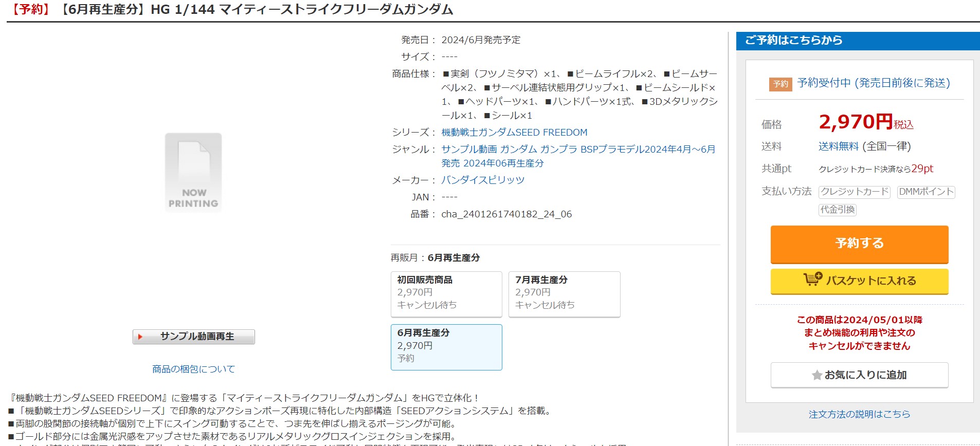Image resolution: width=980 pixels, height=446 pixels.
Task: Select the 7月再生産分 variant option
Action: pyautogui.click(x=565, y=294)
